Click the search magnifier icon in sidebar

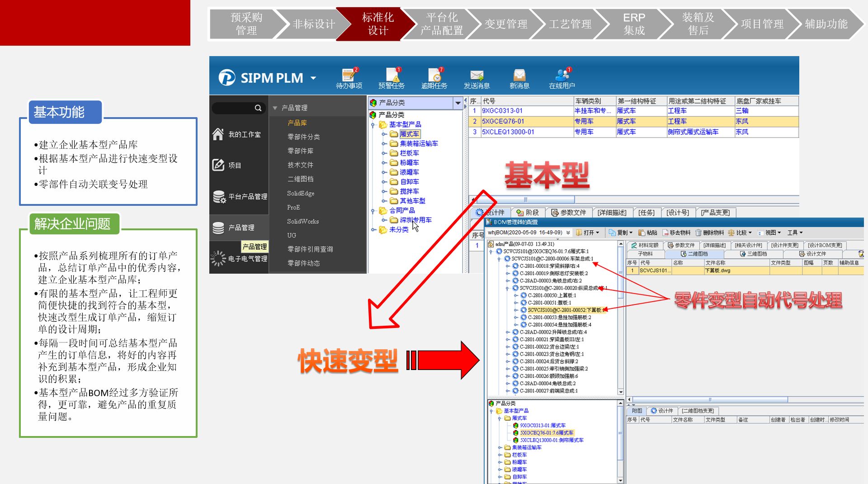pyautogui.click(x=258, y=108)
